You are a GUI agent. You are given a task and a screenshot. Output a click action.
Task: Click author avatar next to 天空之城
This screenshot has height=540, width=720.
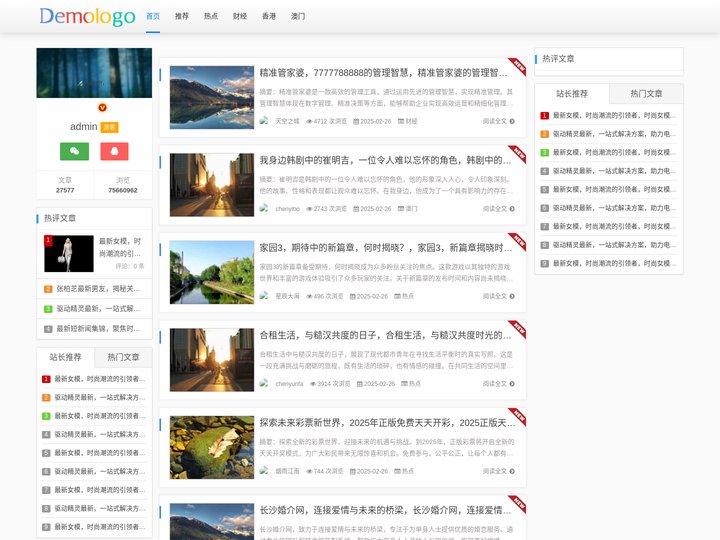tap(264, 121)
